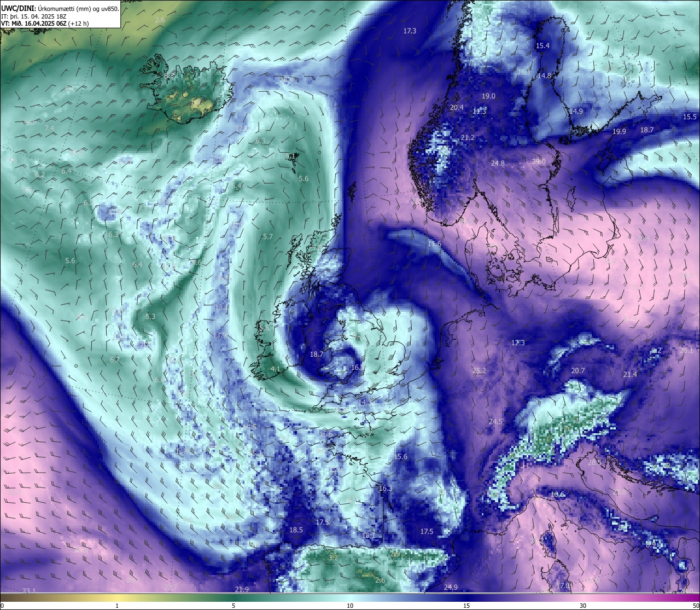Click the dark navy section of the colorbar near 15 mm
700x610 pixels.
click(466, 597)
